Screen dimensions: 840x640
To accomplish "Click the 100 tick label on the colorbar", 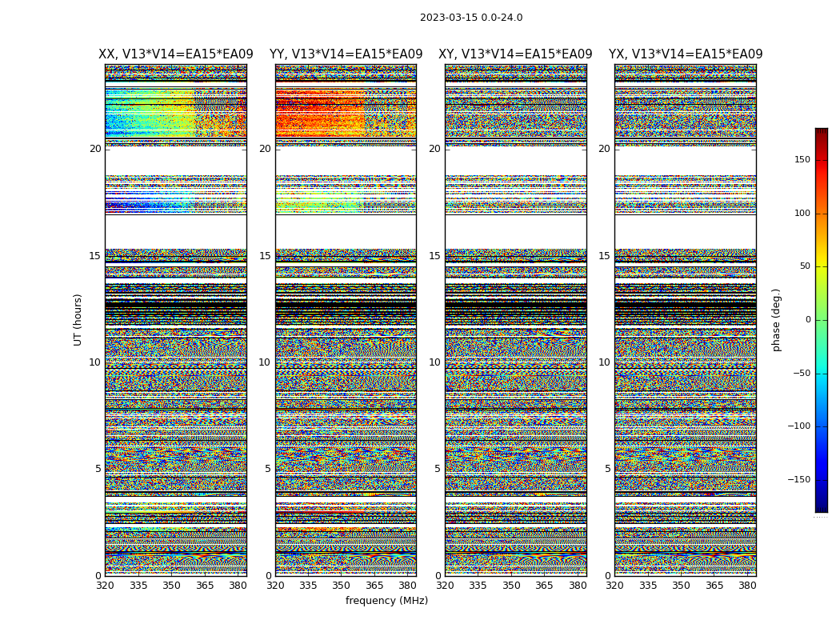I will (x=802, y=213).
